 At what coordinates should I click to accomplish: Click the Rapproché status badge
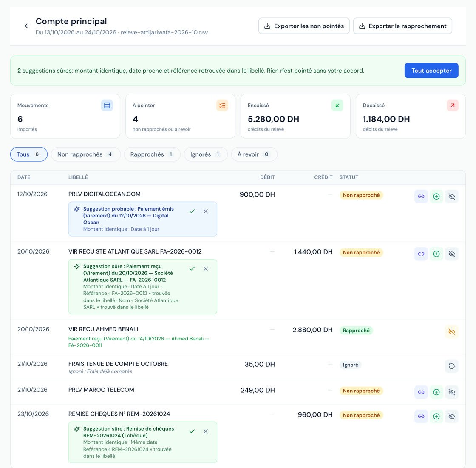coord(356,330)
